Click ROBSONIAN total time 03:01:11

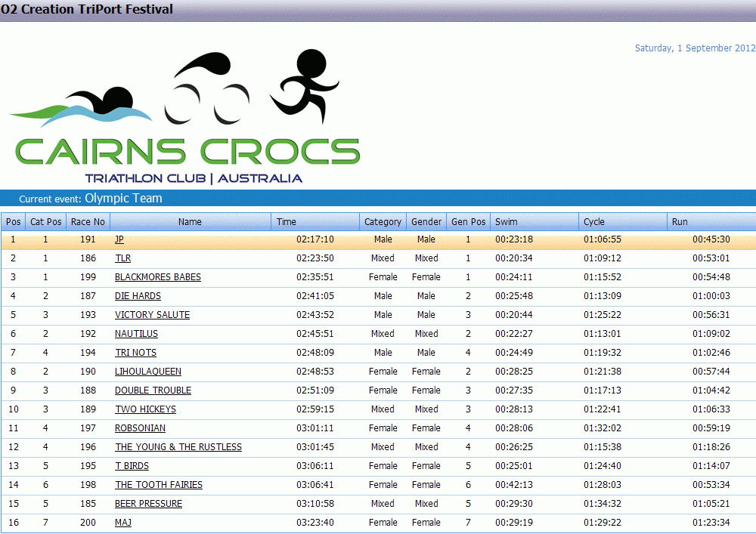click(314, 428)
